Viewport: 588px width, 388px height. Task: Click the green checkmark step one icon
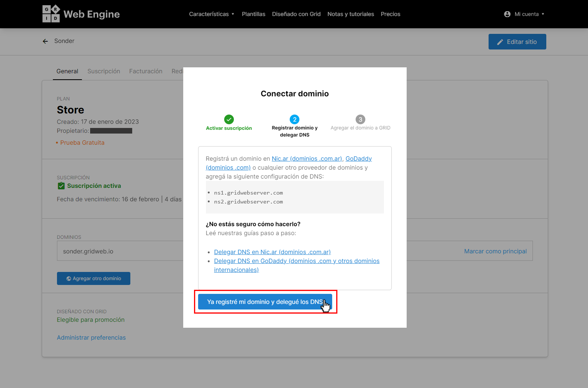click(x=229, y=119)
